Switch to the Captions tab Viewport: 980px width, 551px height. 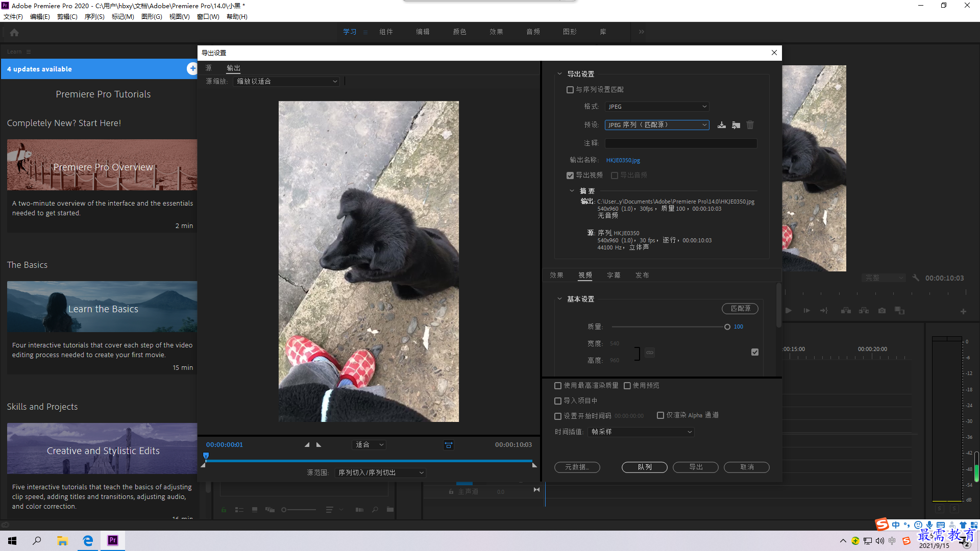click(x=614, y=275)
